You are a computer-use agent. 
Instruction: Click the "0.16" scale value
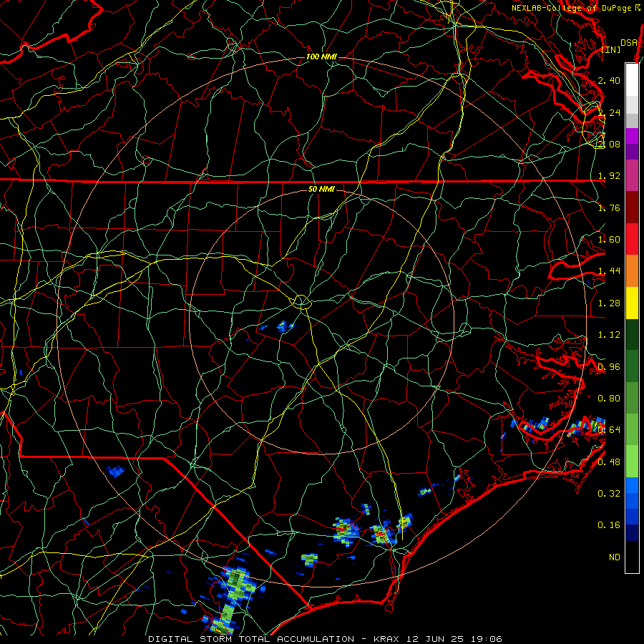click(609, 525)
